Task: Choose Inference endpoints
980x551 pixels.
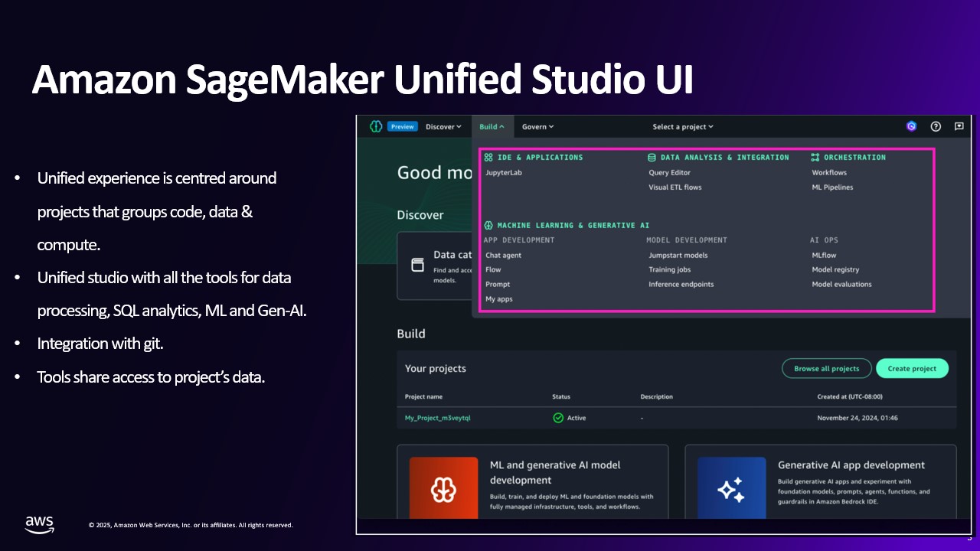Action: pos(681,285)
